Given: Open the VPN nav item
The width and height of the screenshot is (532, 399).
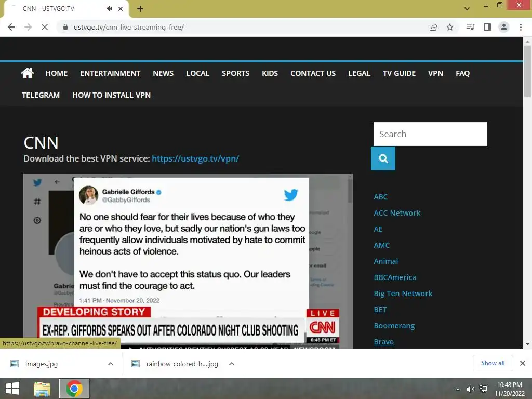Looking at the screenshot, I should click(x=436, y=73).
